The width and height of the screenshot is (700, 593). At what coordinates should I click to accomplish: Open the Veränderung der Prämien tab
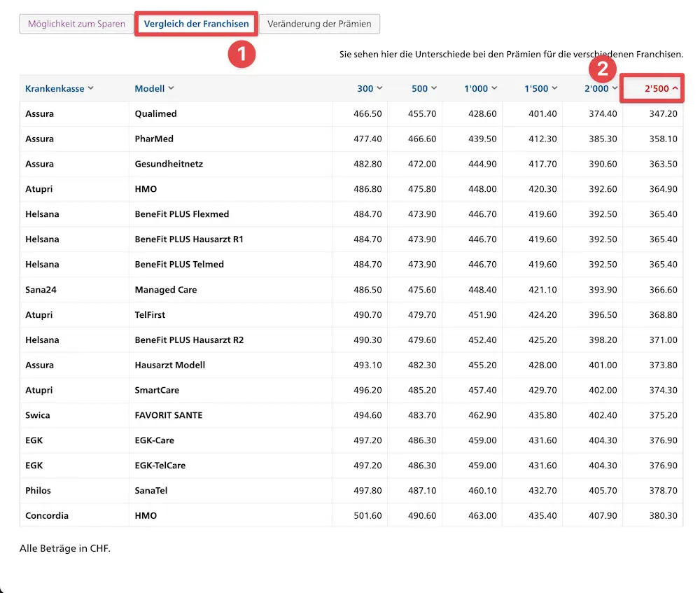click(x=319, y=24)
